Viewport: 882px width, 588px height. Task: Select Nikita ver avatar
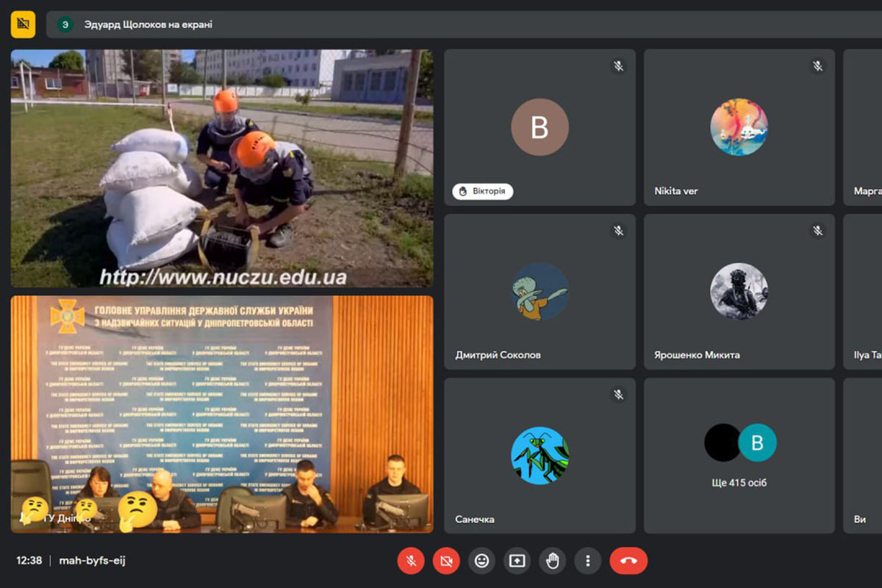tap(739, 127)
